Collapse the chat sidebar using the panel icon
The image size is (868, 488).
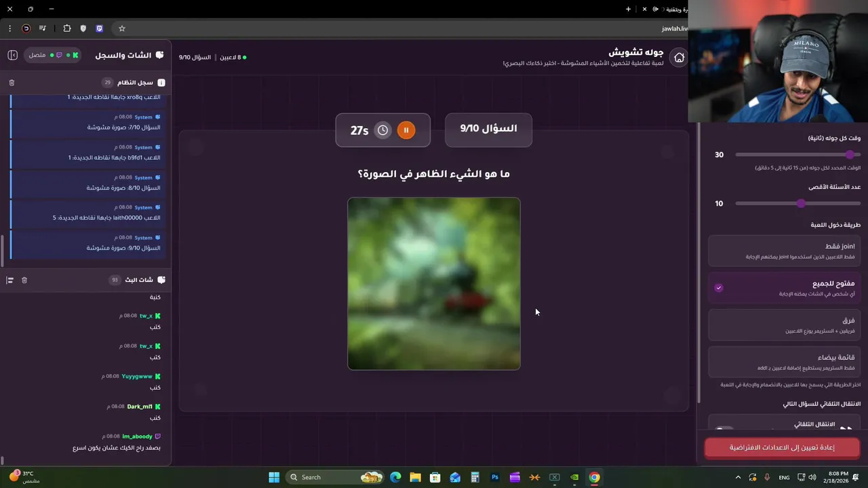pos(12,55)
